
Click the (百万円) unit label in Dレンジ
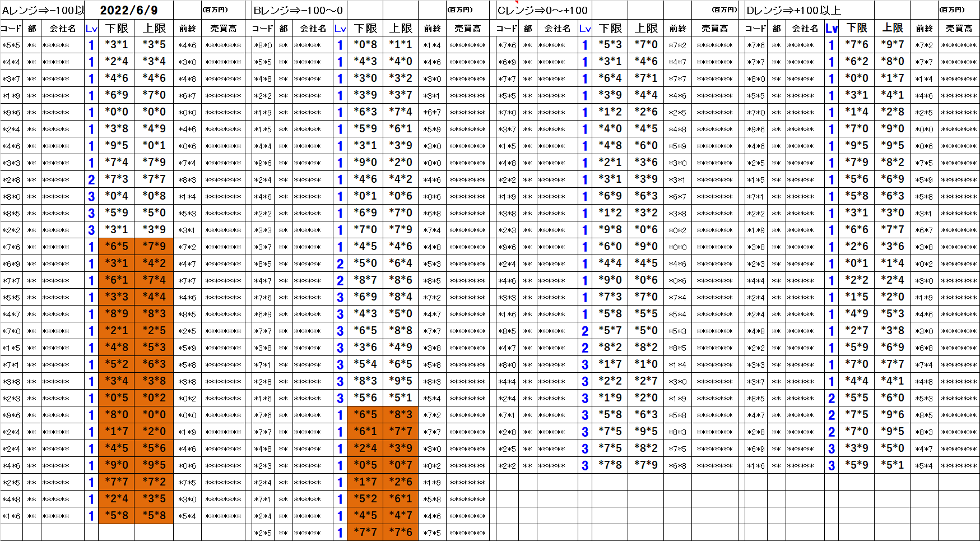(952, 10)
